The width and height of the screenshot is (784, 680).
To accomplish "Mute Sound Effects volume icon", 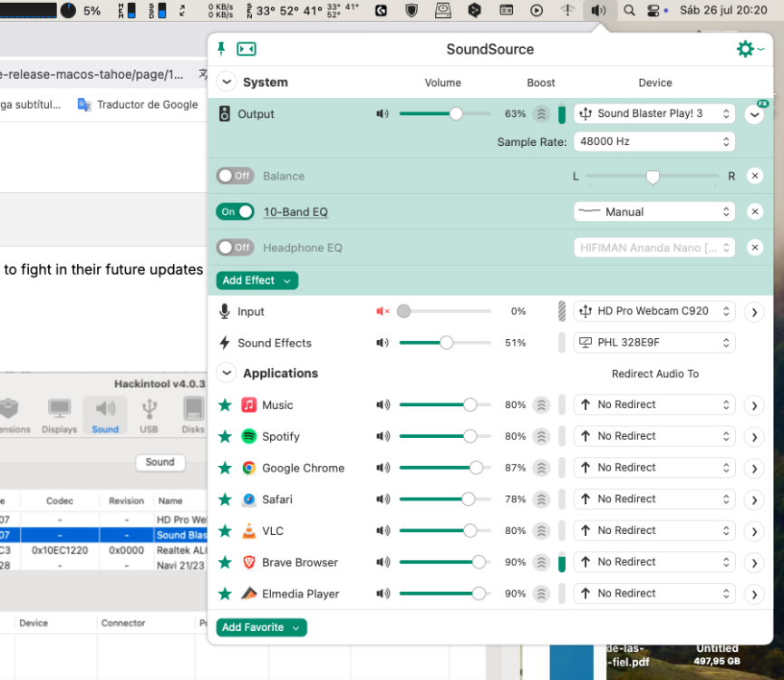I will click(x=382, y=343).
